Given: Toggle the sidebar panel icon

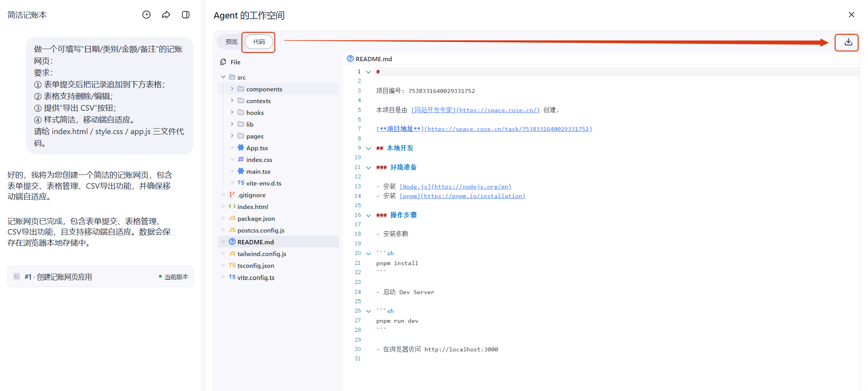Looking at the screenshot, I should (186, 15).
